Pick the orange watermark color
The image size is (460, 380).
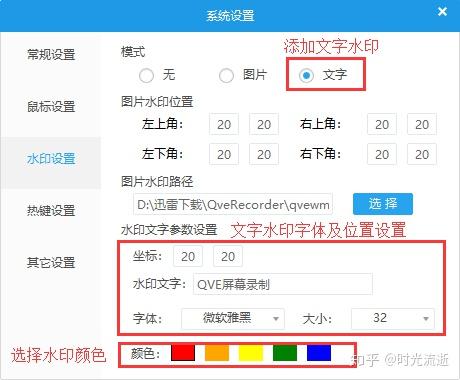point(217,353)
